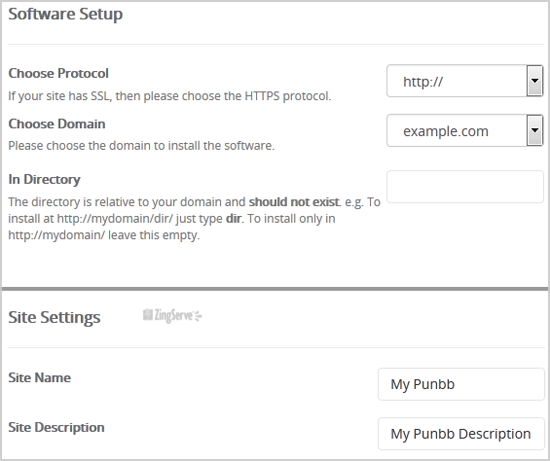This screenshot has width=550, height=461.
Task: Click the Software Setup heading
Action: point(66,15)
